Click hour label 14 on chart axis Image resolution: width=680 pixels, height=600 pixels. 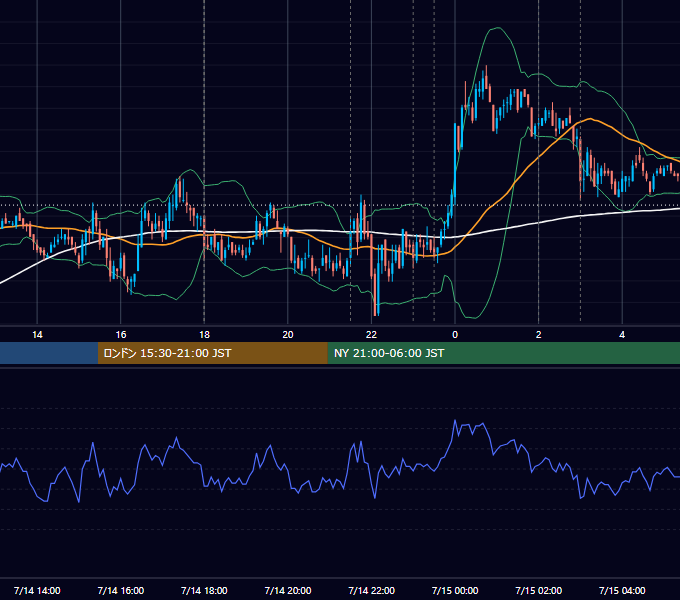pyautogui.click(x=37, y=335)
